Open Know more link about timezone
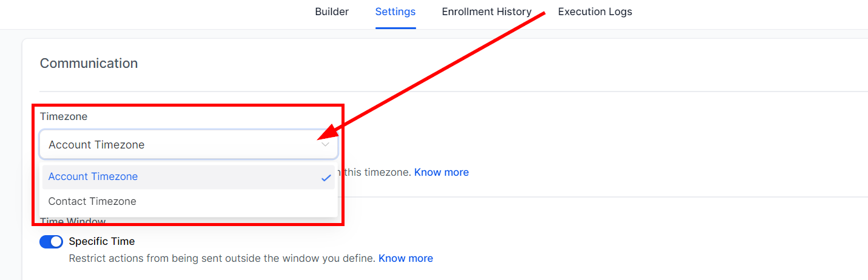 click(x=442, y=172)
